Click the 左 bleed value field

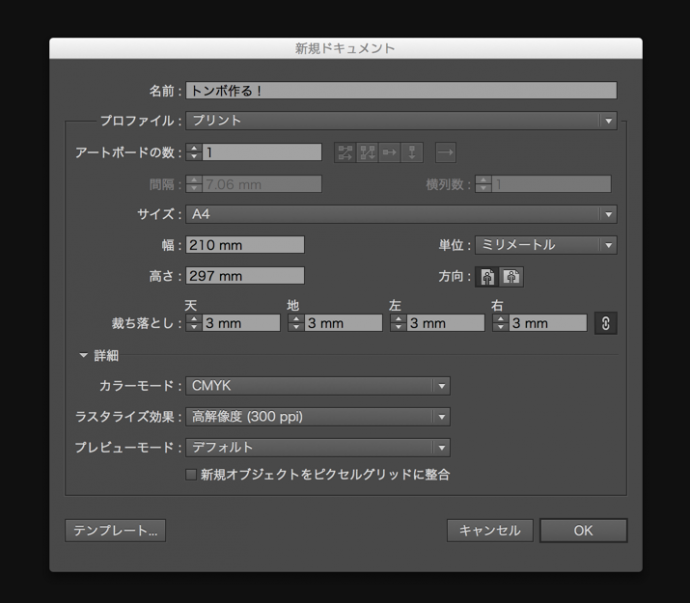445,324
